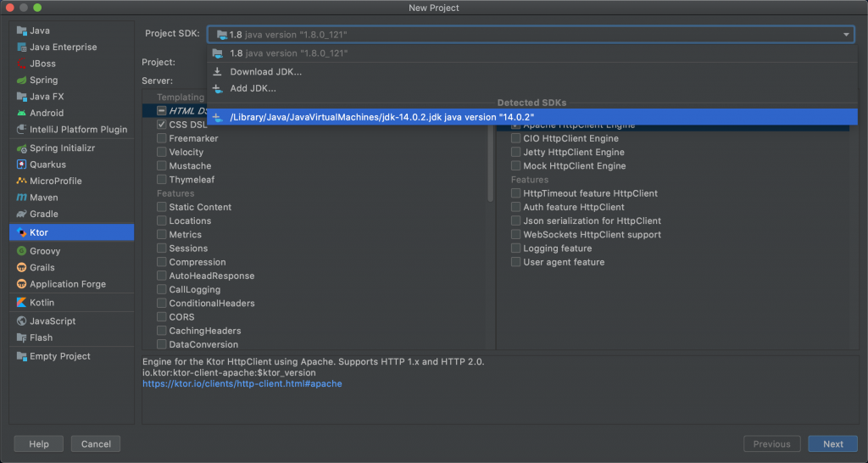
Task: Click the Empty Project icon
Action: 21,356
